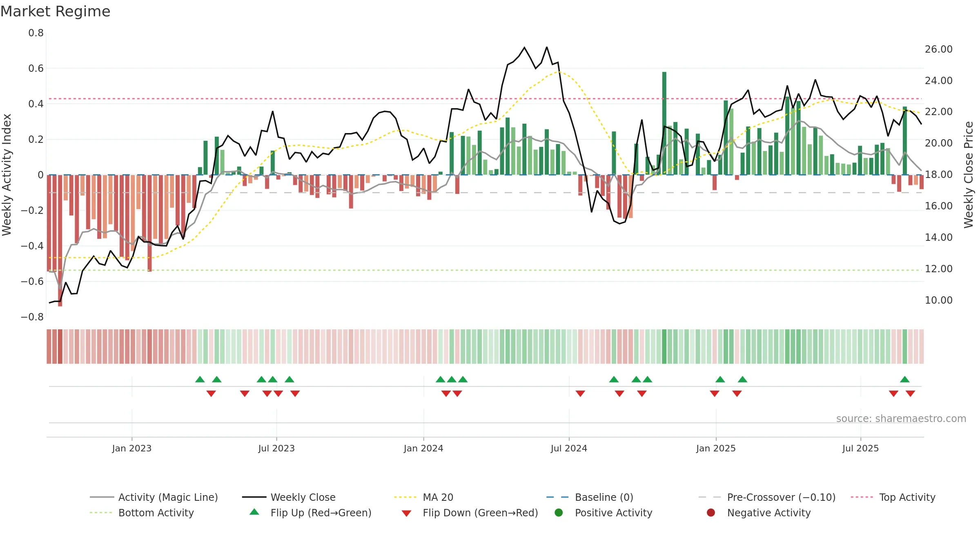Image resolution: width=980 pixels, height=551 pixels.
Task: Click the Weekly Activity Index axis title
Action: pyautogui.click(x=7, y=175)
